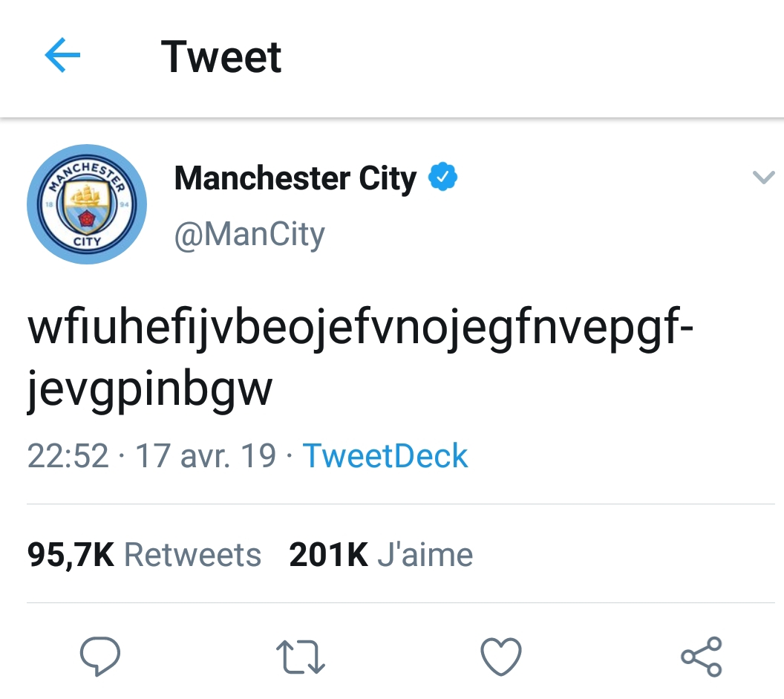
Task: Tap the "Retweets" label
Action: click(192, 555)
